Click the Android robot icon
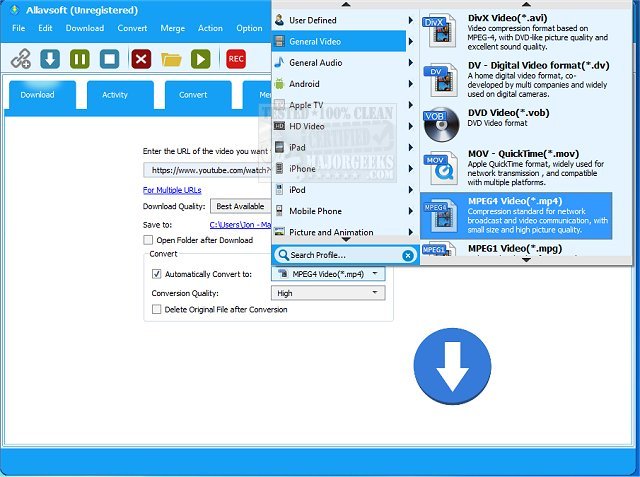 pyautogui.click(x=279, y=84)
